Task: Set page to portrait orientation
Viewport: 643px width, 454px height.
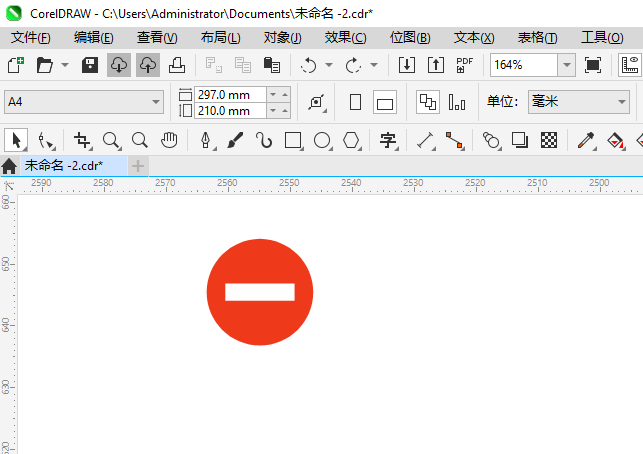Action: [355, 102]
